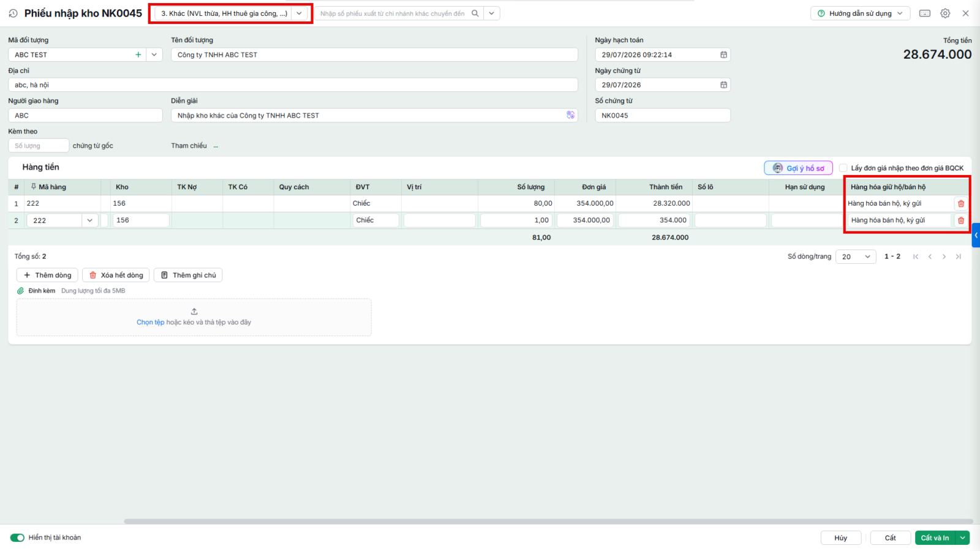Image resolution: width=980 pixels, height=551 pixels.
Task: Open the keyboard shortcuts icon
Action: pyautogui.click(x=925, y=13)
